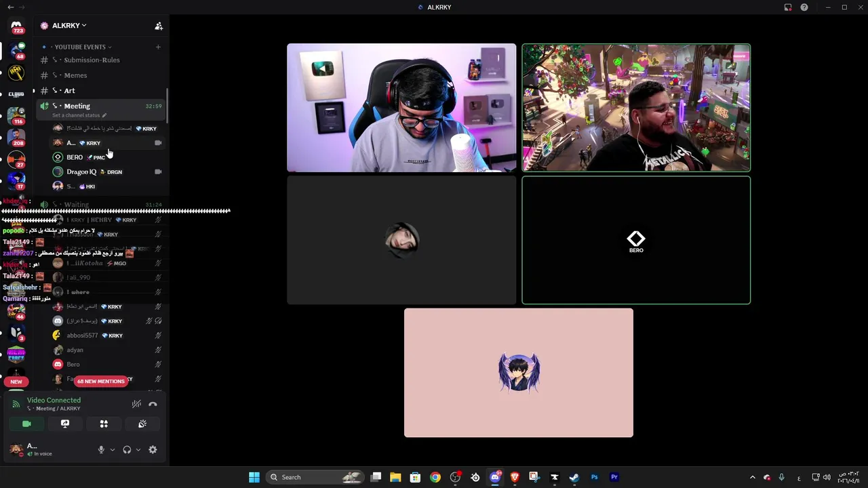The height and width of the screenshot is (488, 868).
Task: Focus the pink anime avatar tile
Action: tap(519, 373)
